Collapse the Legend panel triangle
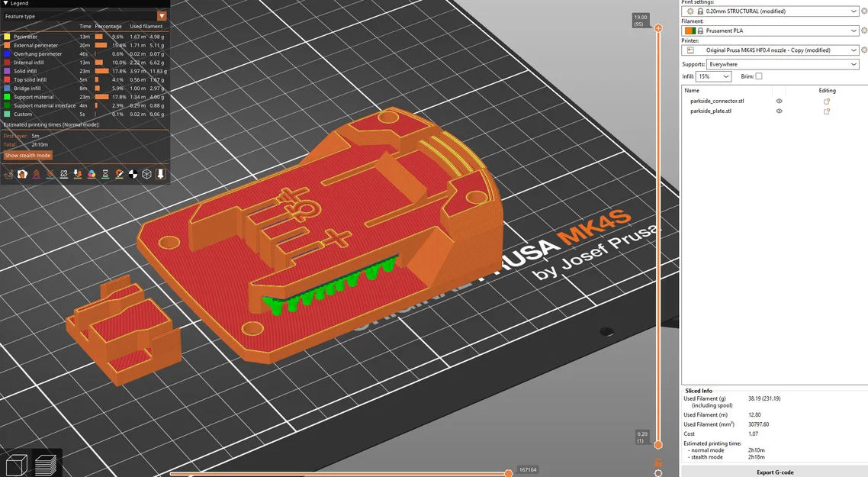Screen dimensions: 868x477 tap(5, 3)
